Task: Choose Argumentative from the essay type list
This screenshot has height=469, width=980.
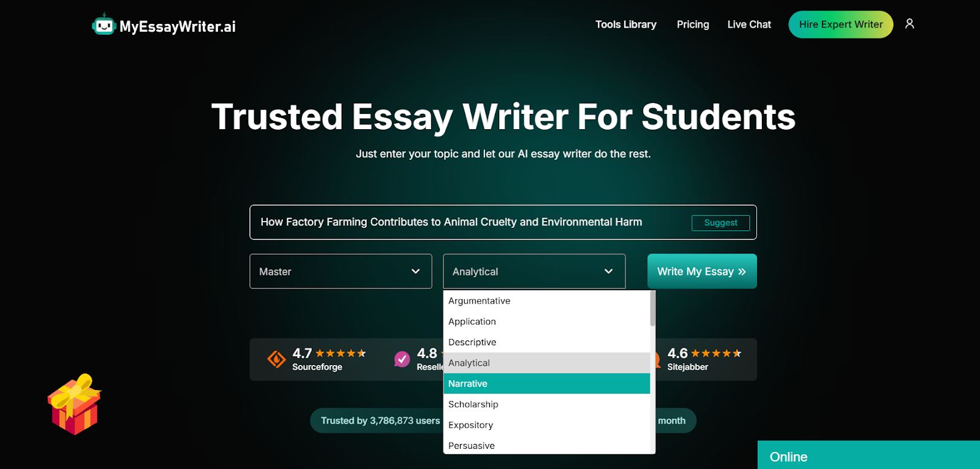Action: [546, 301]
